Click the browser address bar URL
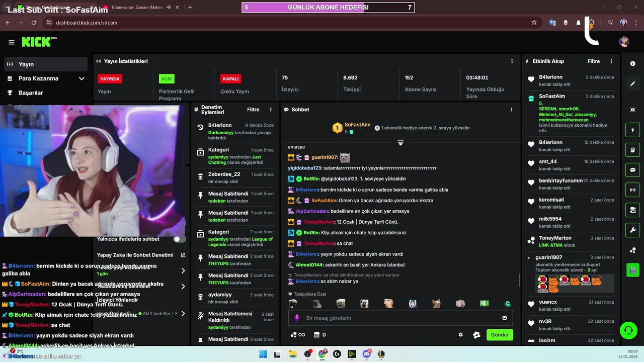This screenshot has width=644, height=362. click(87, 23)
